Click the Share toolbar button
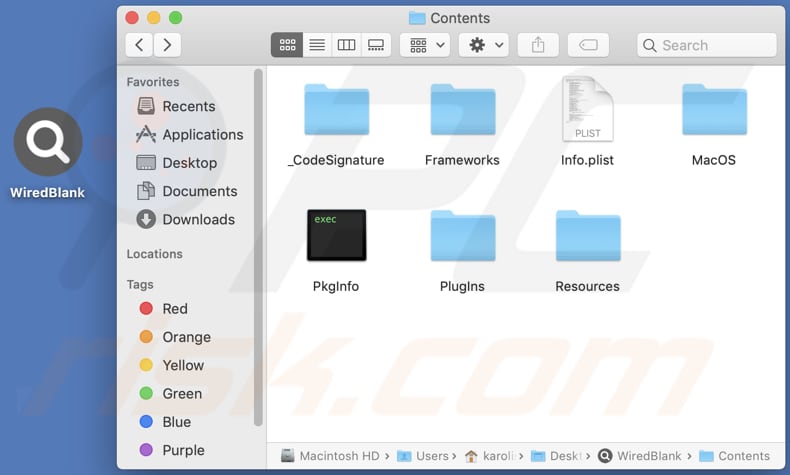 point(538,45)
